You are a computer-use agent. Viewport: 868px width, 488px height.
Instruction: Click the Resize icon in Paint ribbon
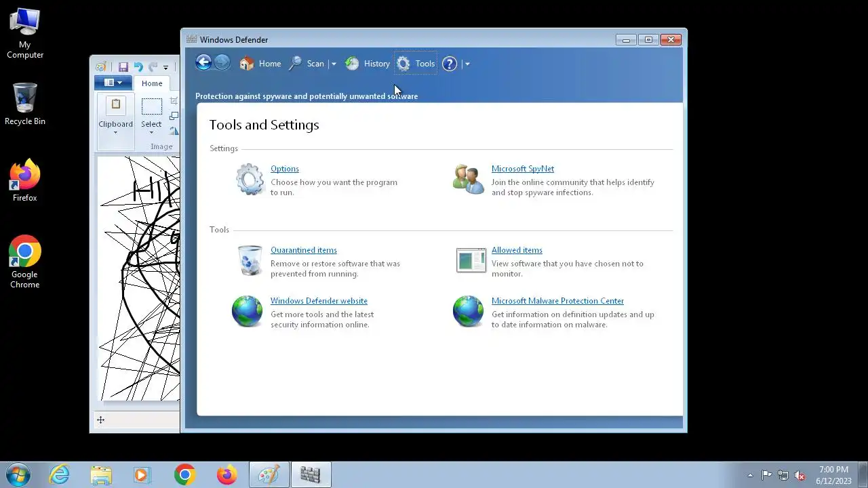click(x=174, y=116)
